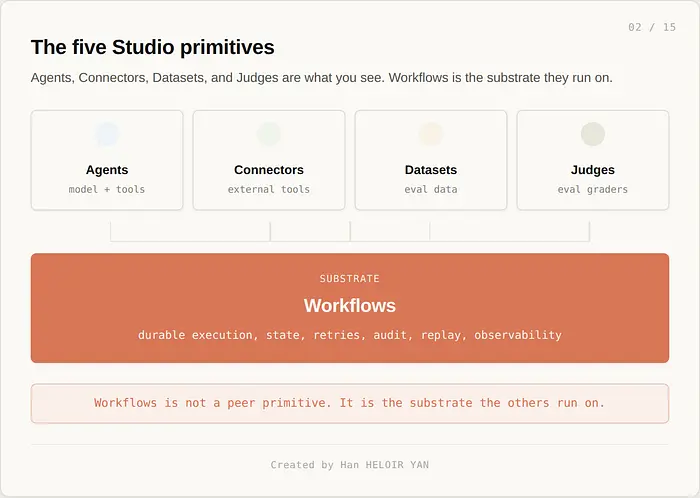Image resolution: width=700 pixels, height=498 pixels.
Task: Click the 'Workflows is not a peer primitive' note
Action: [350, 403]
